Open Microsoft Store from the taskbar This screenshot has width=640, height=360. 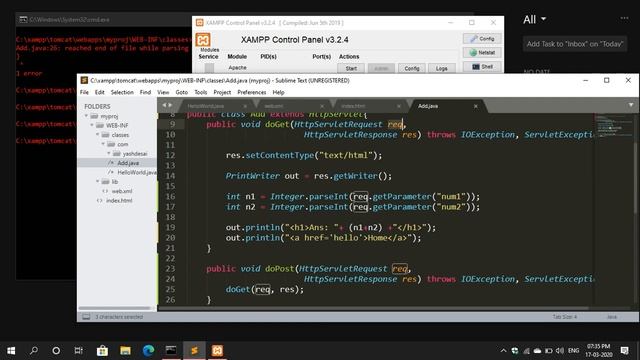click(102, 351)
